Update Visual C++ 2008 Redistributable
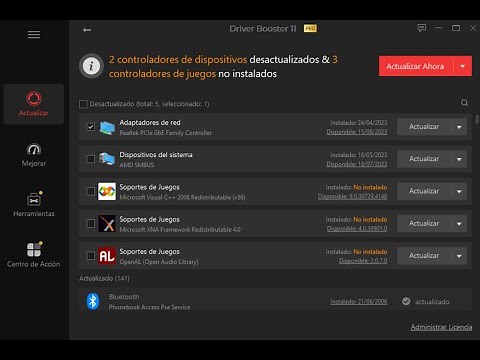The image size is (480, 360). 424,191
